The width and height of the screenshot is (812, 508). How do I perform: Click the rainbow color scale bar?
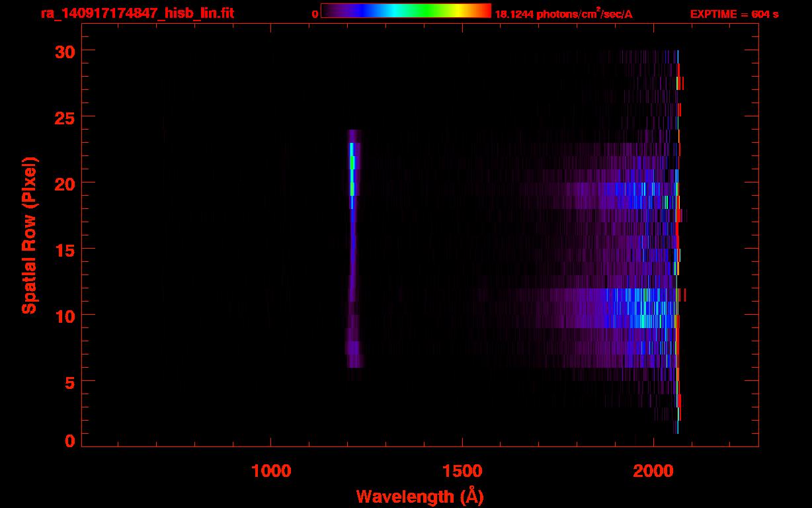(406, 11)
